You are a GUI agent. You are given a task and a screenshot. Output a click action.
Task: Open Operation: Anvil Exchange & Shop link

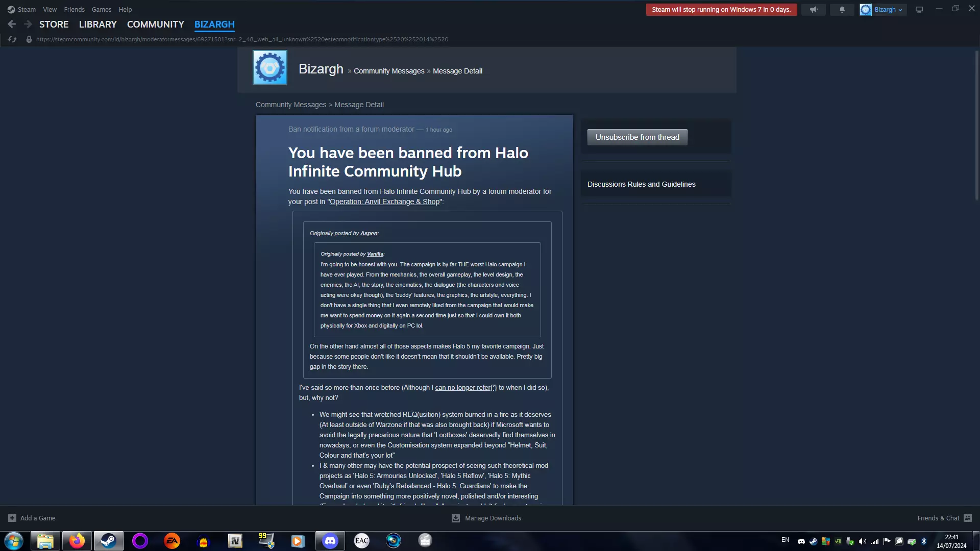[384, 202]
